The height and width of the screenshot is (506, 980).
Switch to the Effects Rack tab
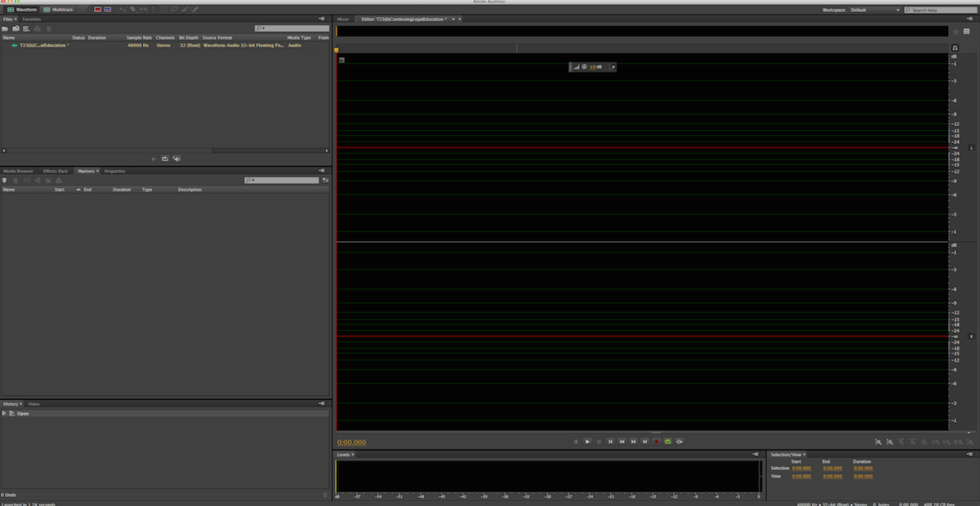pyautogui.click(x=56, y=171)
